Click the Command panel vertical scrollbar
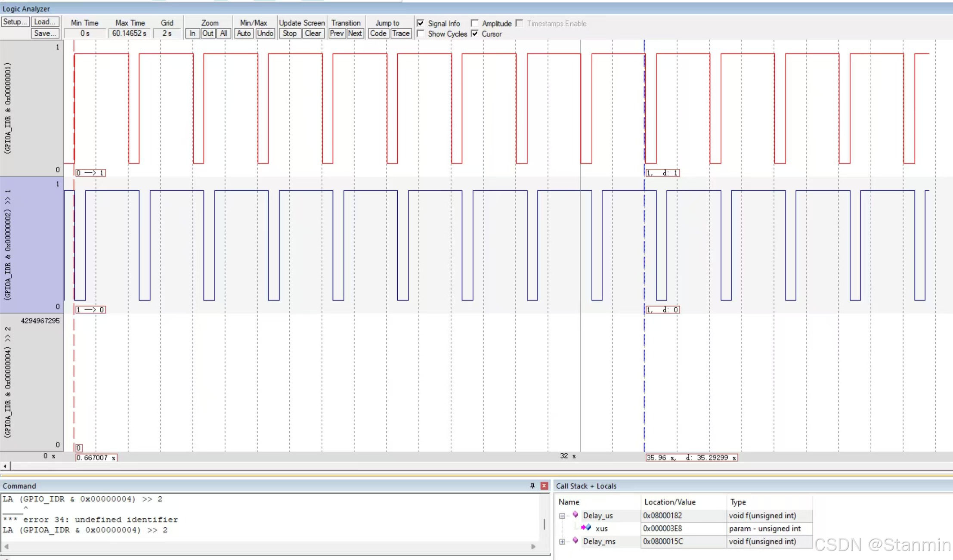This screenshot has width=953, height=560. 545,523
